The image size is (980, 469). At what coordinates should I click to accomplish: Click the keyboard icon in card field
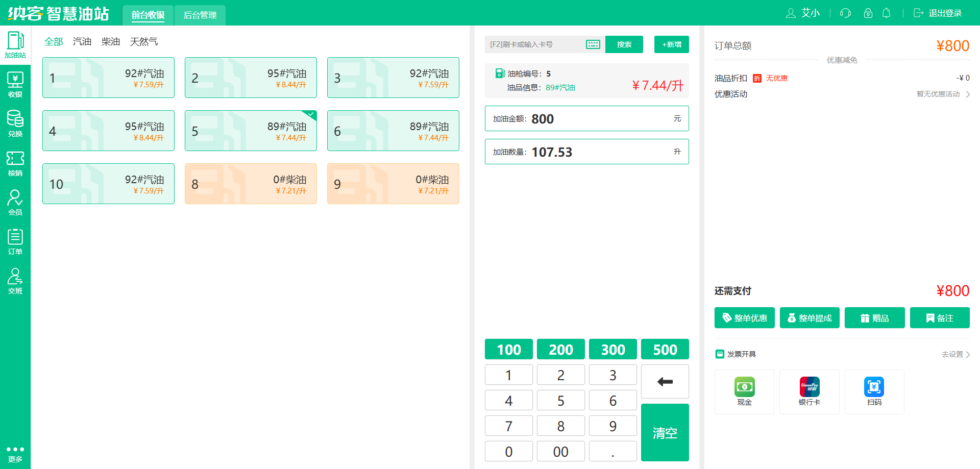pos(593,44)
